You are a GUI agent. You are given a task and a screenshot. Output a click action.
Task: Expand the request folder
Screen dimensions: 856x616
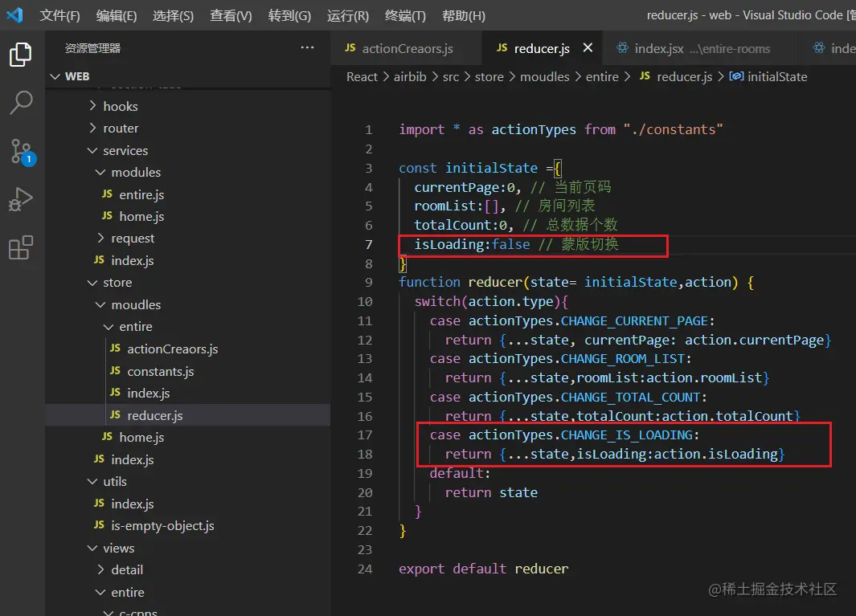pos(100,238)
